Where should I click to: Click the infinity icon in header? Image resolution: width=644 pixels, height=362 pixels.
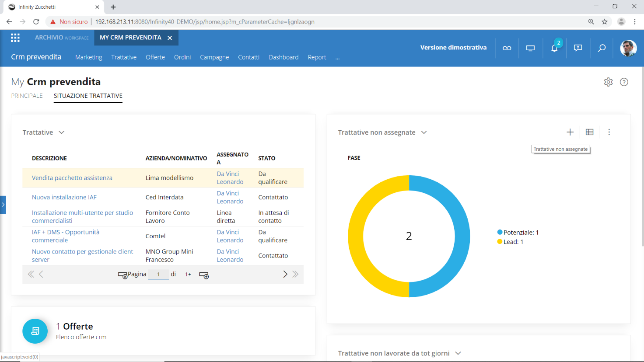[507, 48]
